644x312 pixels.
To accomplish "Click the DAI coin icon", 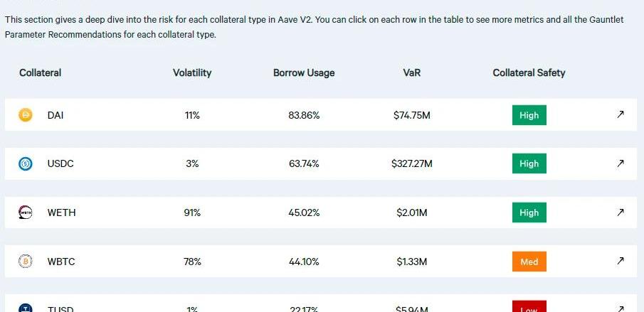I will point(26,115).
